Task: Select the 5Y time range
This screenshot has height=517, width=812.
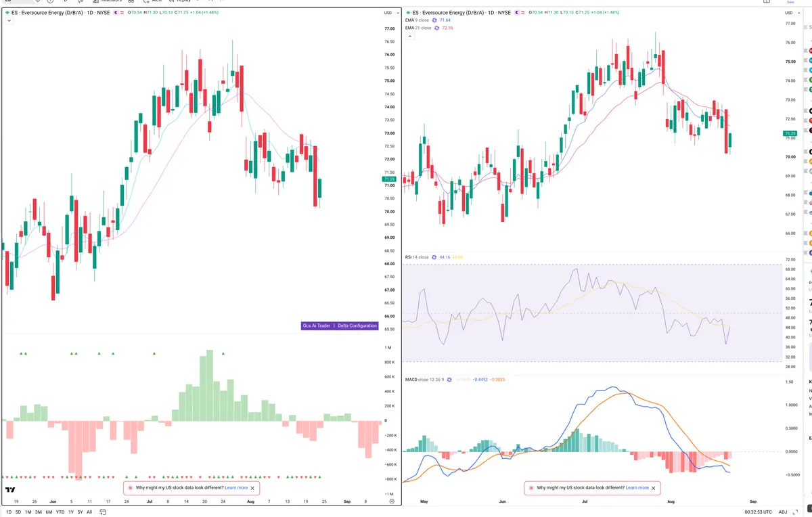Action: point(80,512)
